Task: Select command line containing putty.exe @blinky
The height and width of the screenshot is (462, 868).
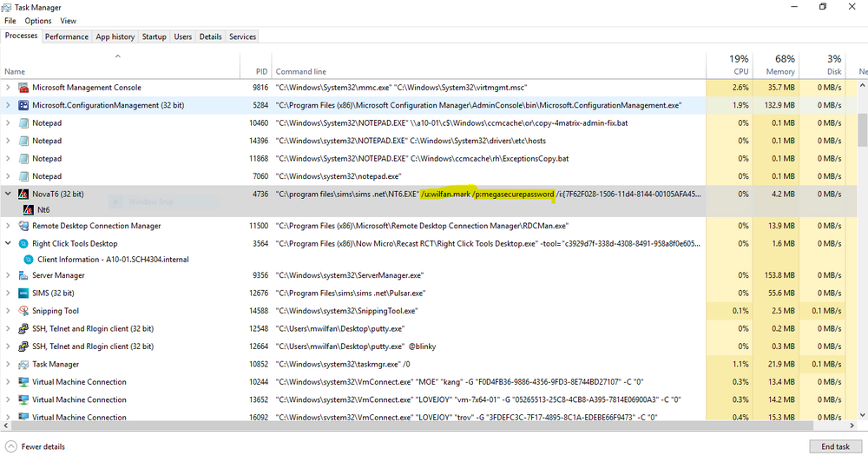Action: [x=356, y=346]
